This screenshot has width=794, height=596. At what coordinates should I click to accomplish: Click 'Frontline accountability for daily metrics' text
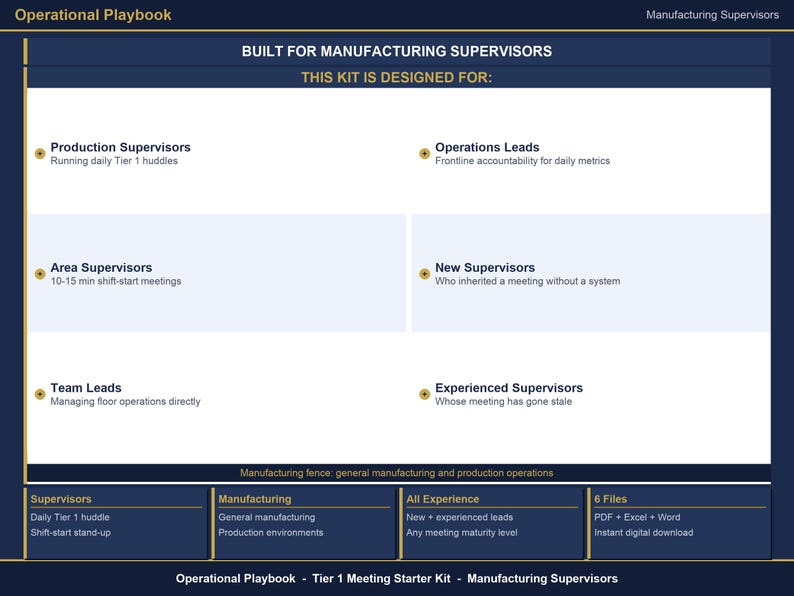(x=523, y=161)
